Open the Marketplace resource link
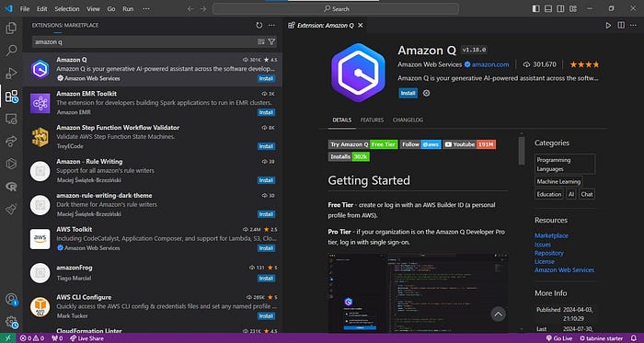Image resolution: width=644 pixels, height=343 pixels. pos(551,235)
